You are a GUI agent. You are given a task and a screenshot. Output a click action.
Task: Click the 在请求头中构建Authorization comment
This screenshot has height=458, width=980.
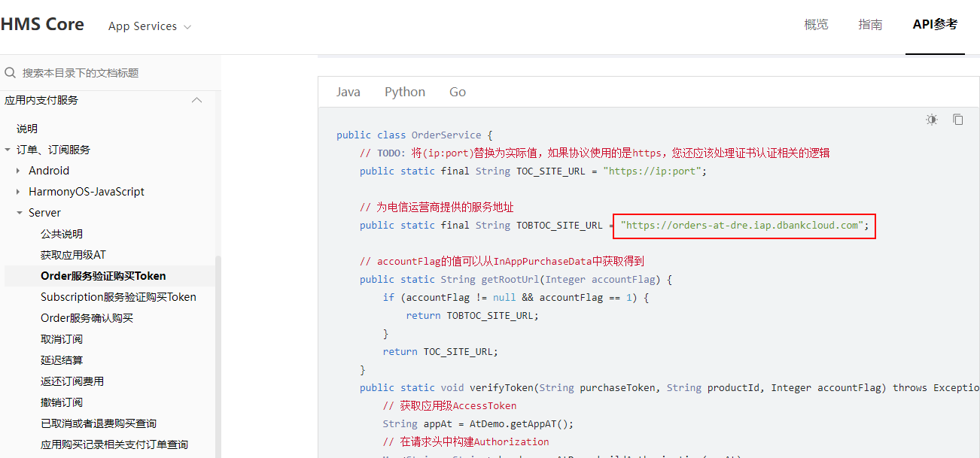[466, 441]
